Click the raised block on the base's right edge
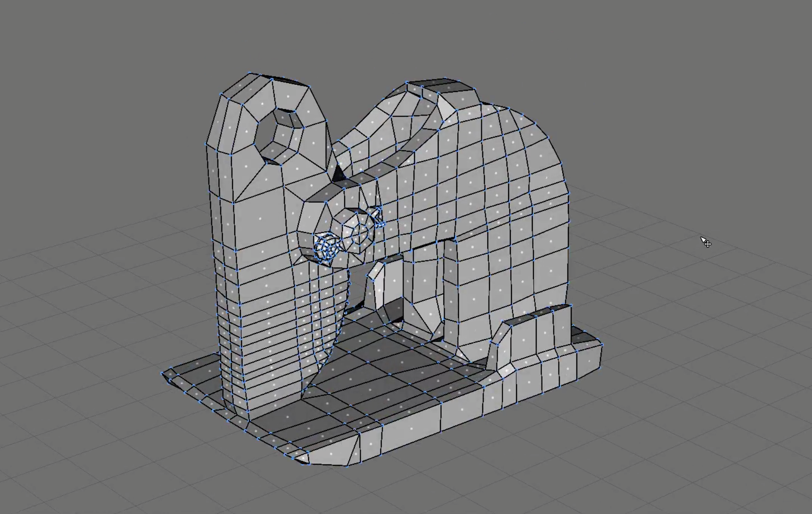This screenshot has width=812, height=514. pos(530,337)
